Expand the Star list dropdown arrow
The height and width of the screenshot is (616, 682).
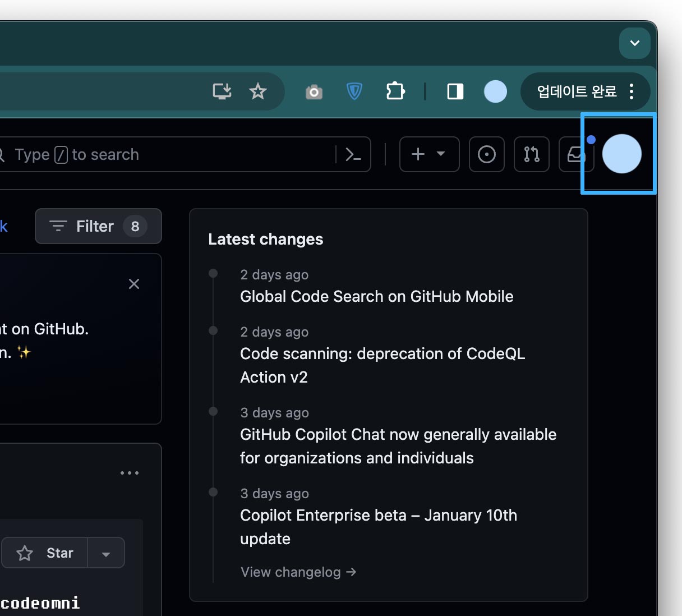(106, 553)
